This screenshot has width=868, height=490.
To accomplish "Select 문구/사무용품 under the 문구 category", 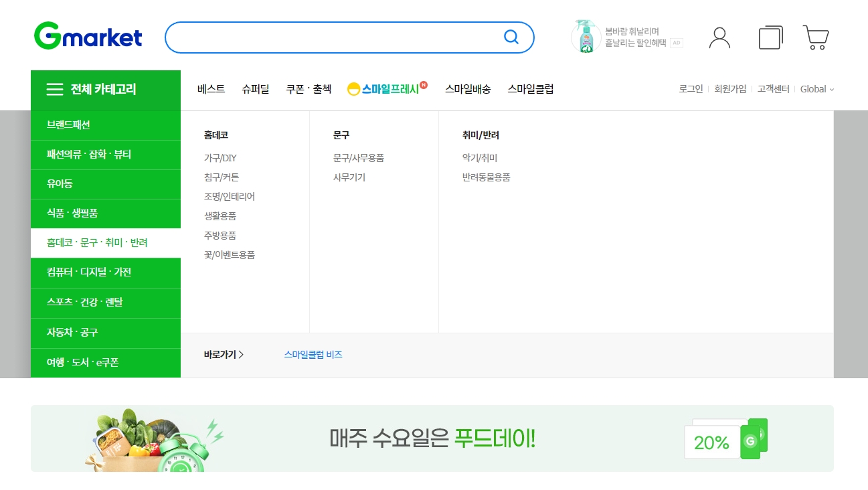I will [360, 157].
